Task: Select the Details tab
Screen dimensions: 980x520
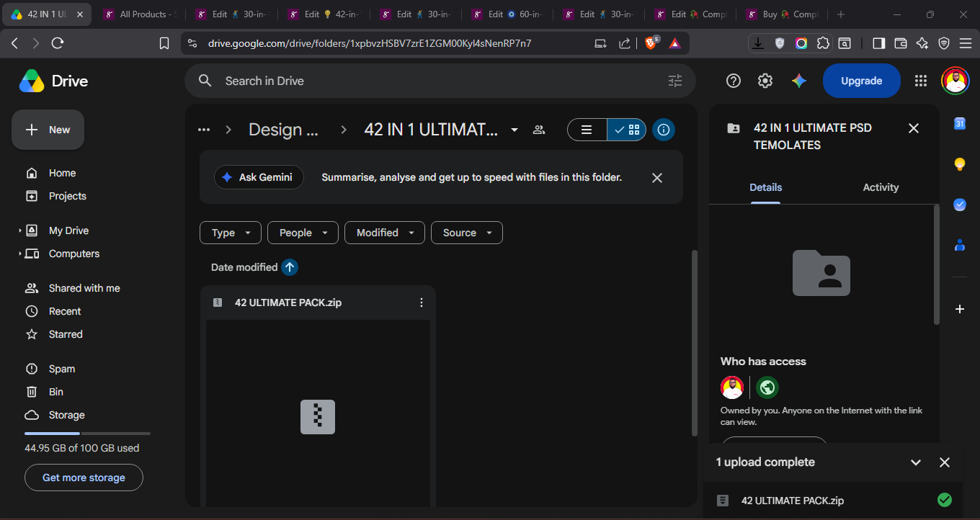Action: (765, 187)
